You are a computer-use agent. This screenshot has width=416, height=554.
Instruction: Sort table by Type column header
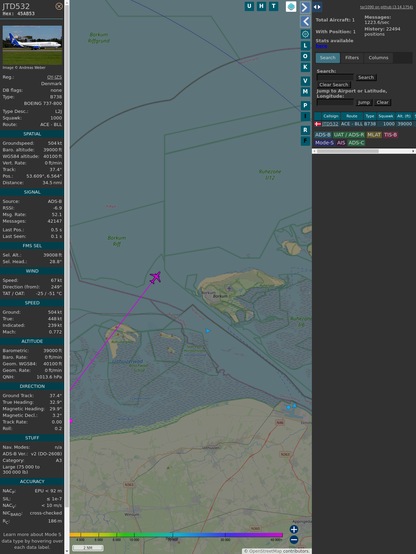point(370,116)
